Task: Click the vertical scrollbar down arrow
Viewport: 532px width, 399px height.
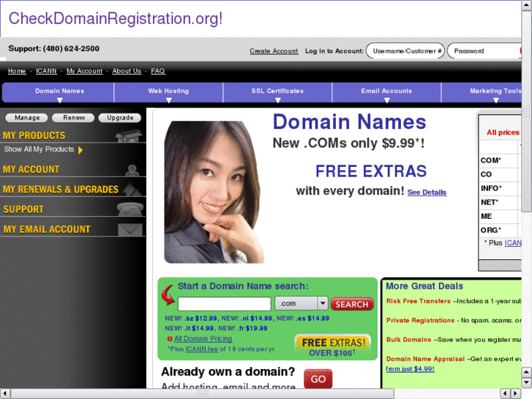Action: pos(527,383)
